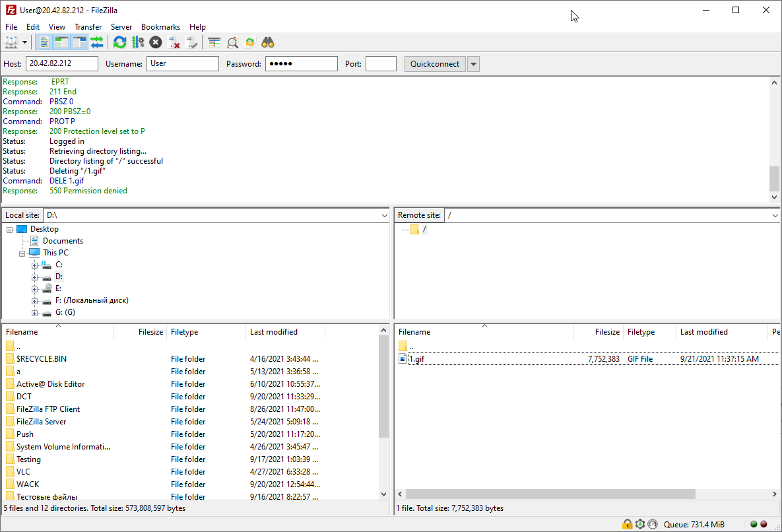This screenshot has width=782, height=532.
Task: Click the speed limits gauge icon
Action: pos(653,524)
